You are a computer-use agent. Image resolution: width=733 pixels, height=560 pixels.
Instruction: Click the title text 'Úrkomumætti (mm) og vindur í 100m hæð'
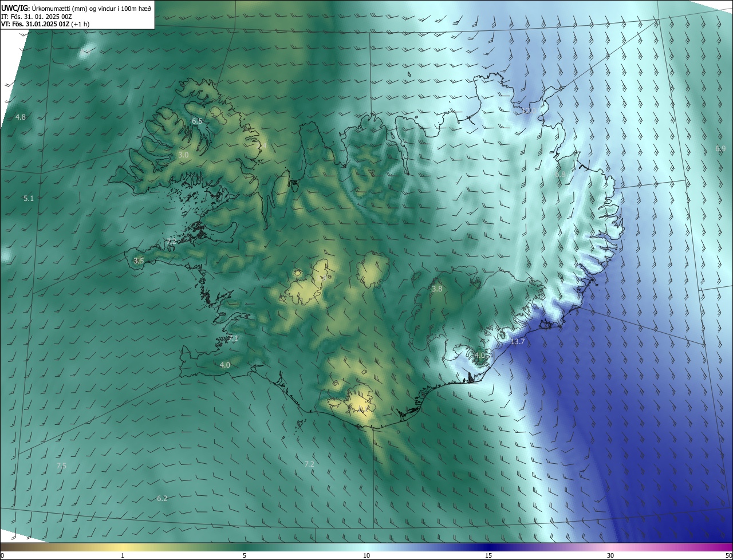pos(92,7)
